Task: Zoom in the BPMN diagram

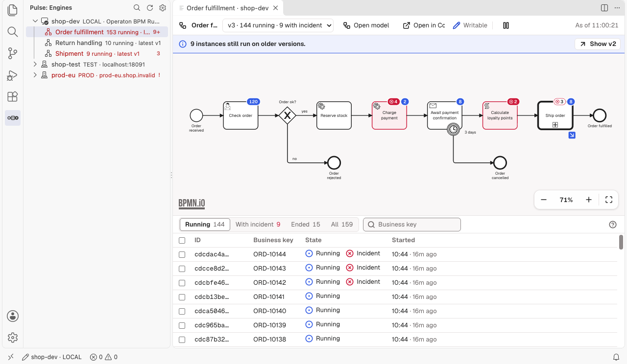Action: [x=589, y=200]
